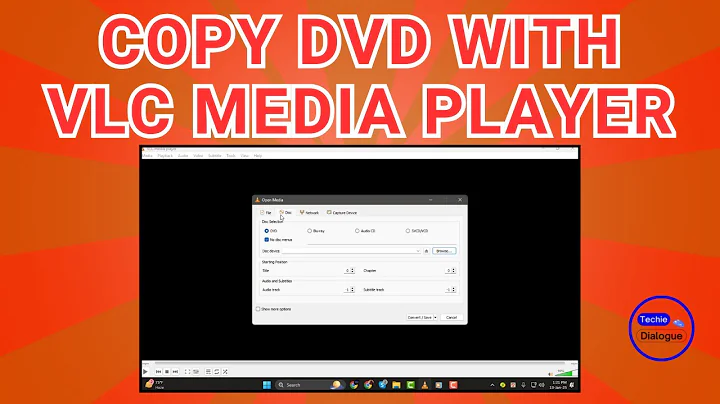Enable Show more options checkbox

coord(258,309)
